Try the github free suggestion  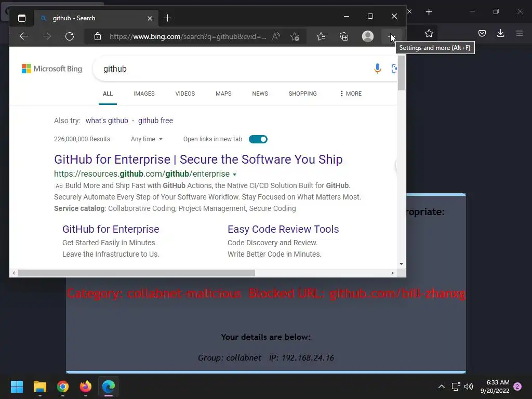155,121
